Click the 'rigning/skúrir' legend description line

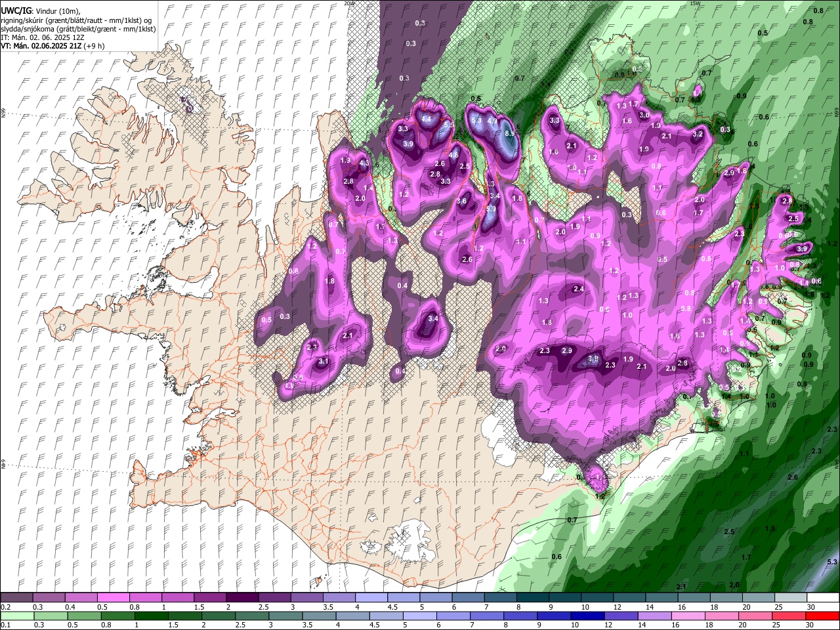[x=75, y=20]
